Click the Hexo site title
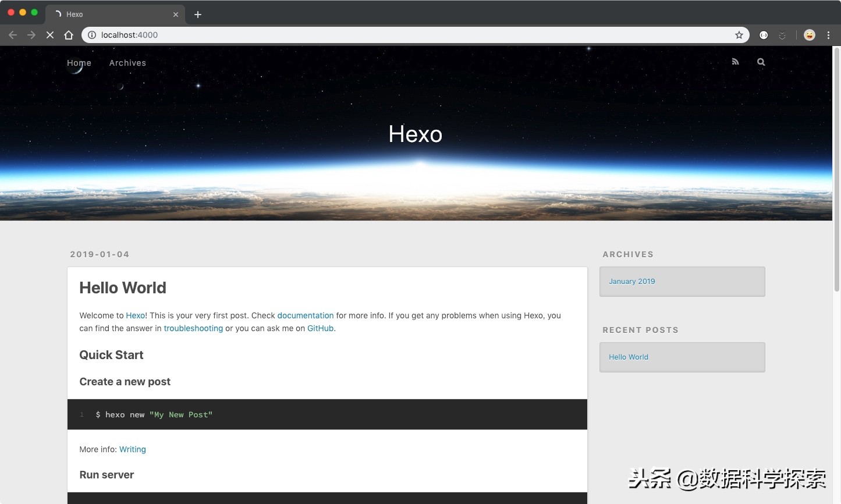 [x=416, y=134]
